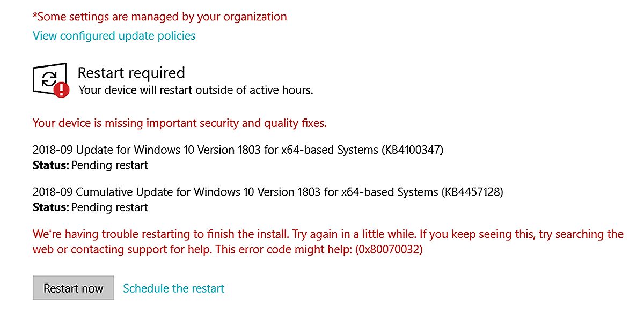Click the bold Status label under KB4457128
This screenshot has width=644, height=336.
pos(50,207)
